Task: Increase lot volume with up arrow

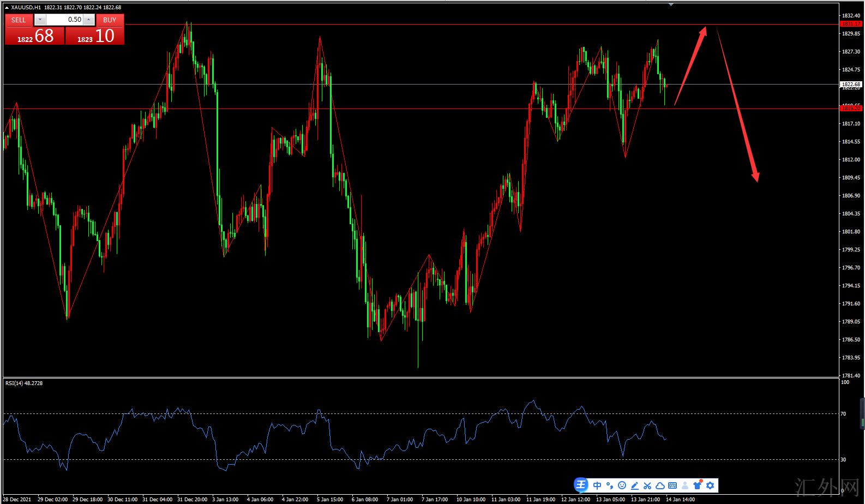Action: tap(89, 20)
